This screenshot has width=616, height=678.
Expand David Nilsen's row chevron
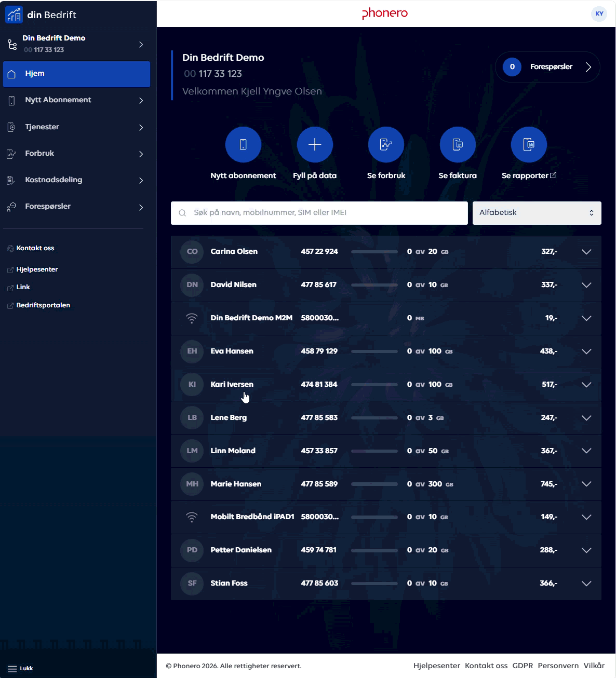586,285
